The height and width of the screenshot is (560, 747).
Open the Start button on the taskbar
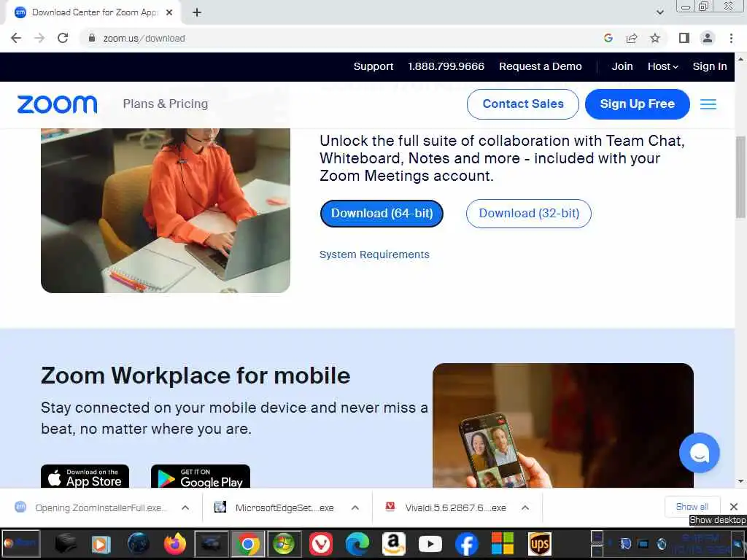(20, 543)
